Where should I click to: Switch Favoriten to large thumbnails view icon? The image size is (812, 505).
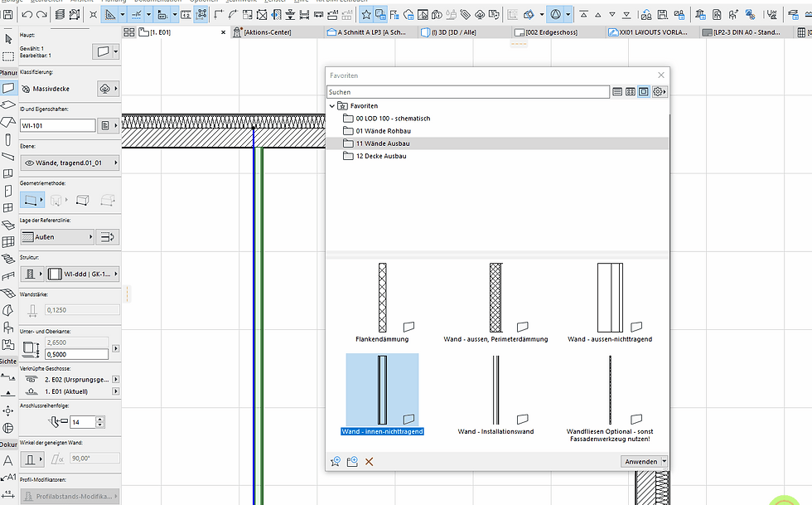click(x=643, y=92)
